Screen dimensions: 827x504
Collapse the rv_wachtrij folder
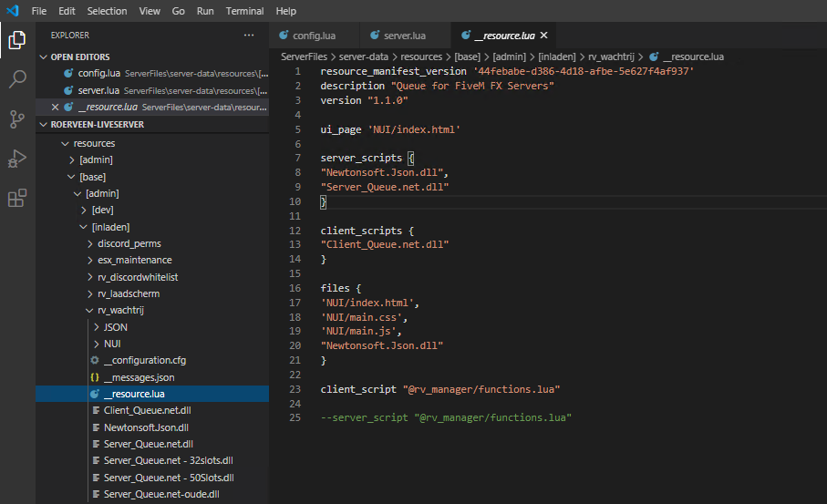point(120,310)
